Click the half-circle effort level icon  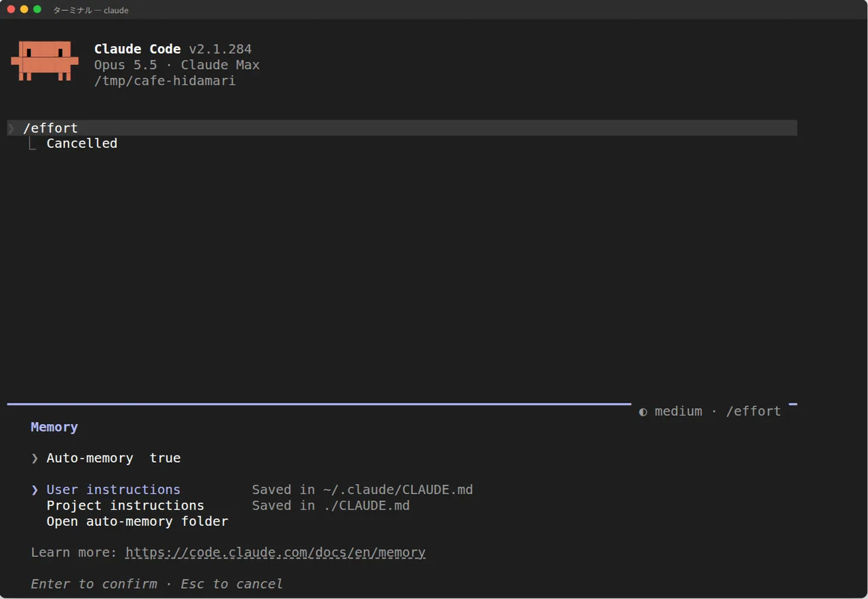click(643, 412)
